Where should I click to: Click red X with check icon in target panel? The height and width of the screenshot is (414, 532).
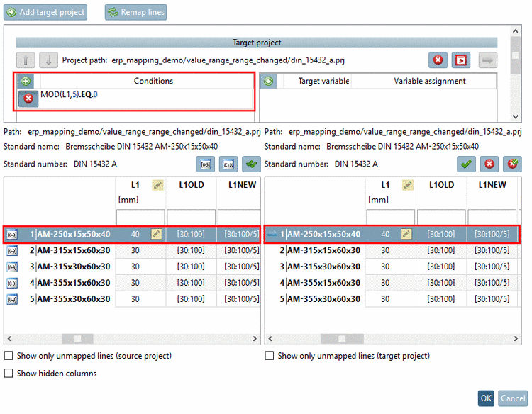(512, 164)
